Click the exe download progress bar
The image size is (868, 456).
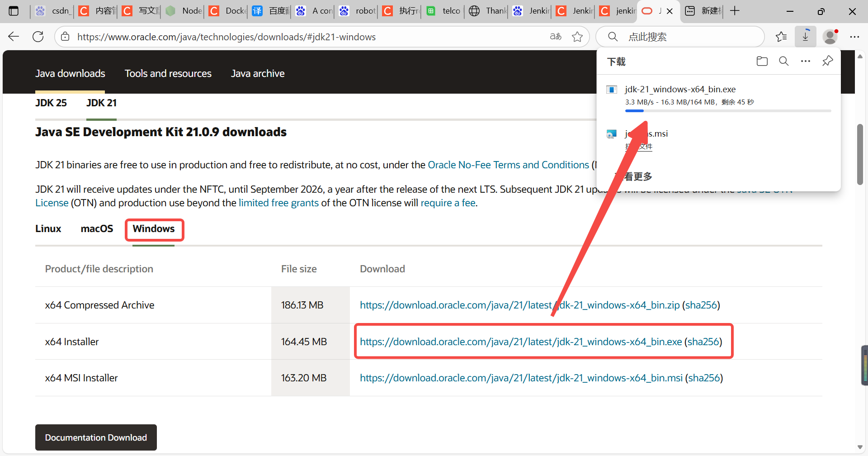coord(728,111)
